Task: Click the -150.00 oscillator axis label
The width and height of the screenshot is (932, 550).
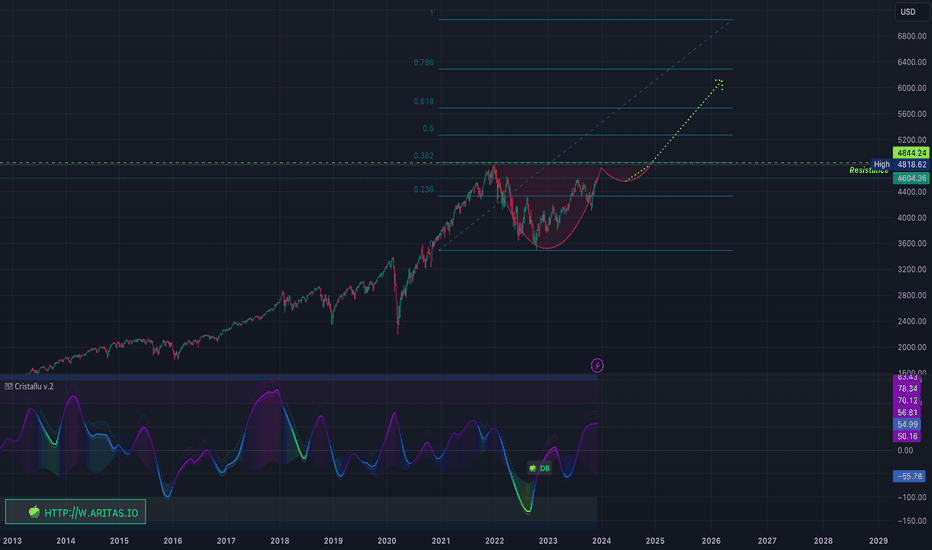Action: coord(912,521)
